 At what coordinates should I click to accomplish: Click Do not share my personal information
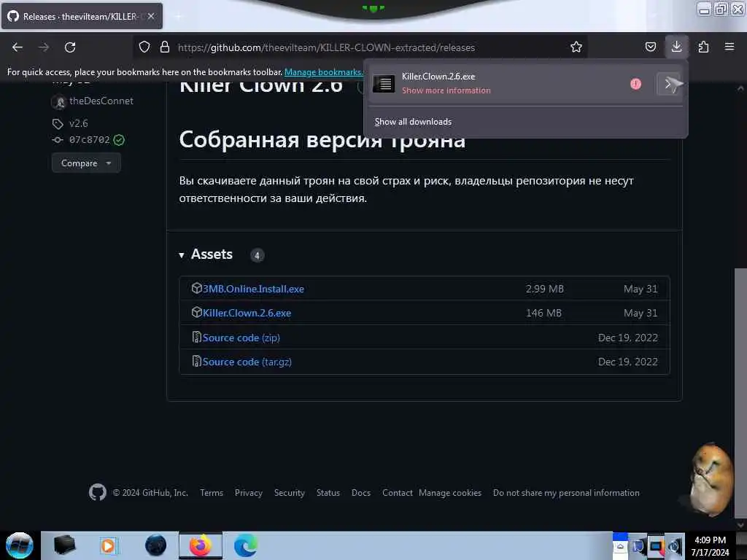[566, 493]
